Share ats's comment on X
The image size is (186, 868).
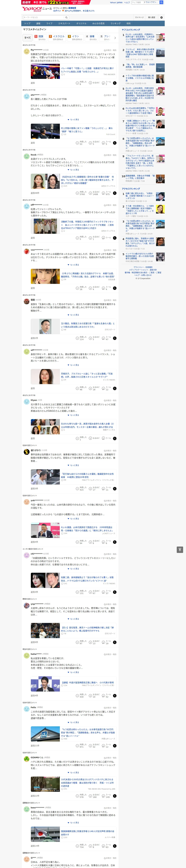tap(115, 143)
